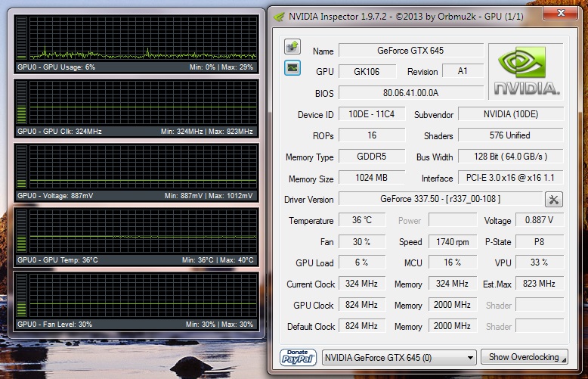Click the Default Clock row Memory 2000 MHz
The width and height of the screenshot is (588, 379).
[453, 326]
